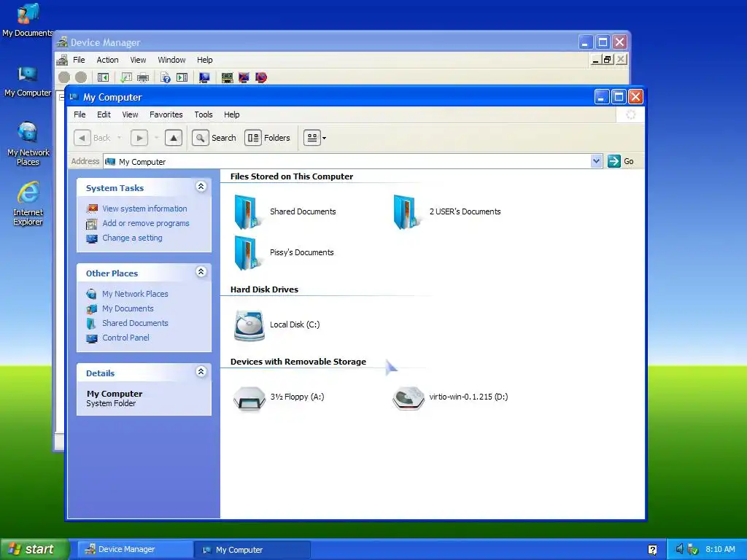Open the Action menu in Device Manager

tap(107, 60)
